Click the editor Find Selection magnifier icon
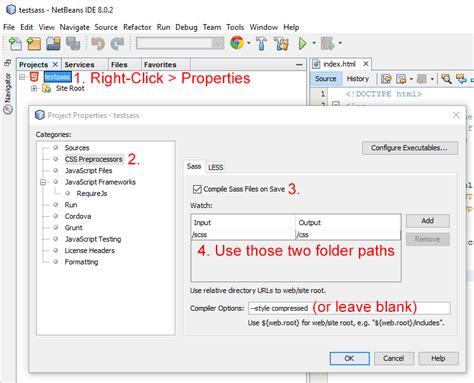 [x=446, y=79]
